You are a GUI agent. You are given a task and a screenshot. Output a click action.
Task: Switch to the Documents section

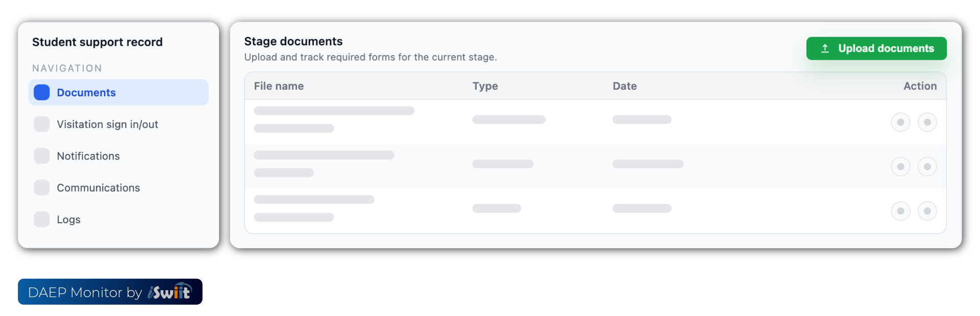(86, 92)
